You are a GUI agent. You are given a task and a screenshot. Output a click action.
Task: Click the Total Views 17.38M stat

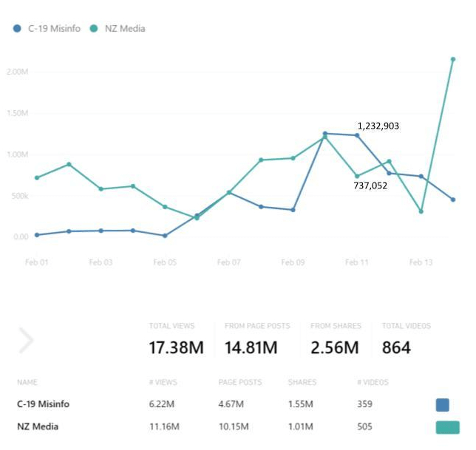pos(176,347)
